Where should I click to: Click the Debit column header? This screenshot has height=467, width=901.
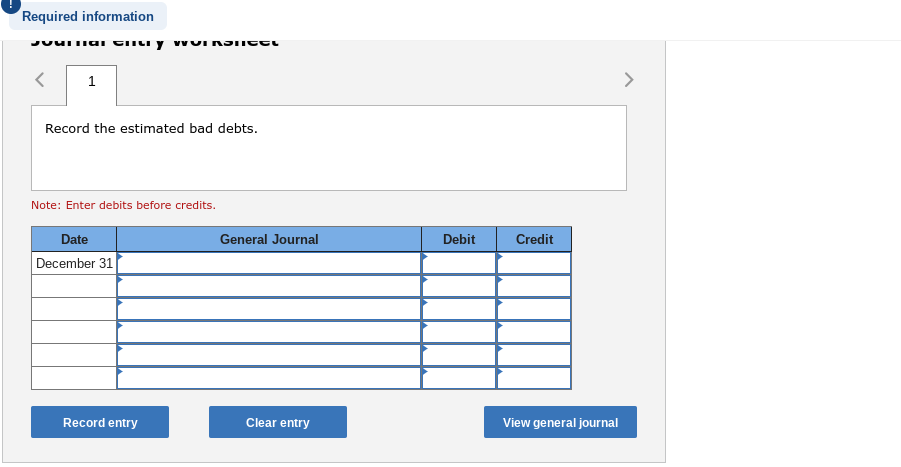pyautogui.click(x=459, y=239)
